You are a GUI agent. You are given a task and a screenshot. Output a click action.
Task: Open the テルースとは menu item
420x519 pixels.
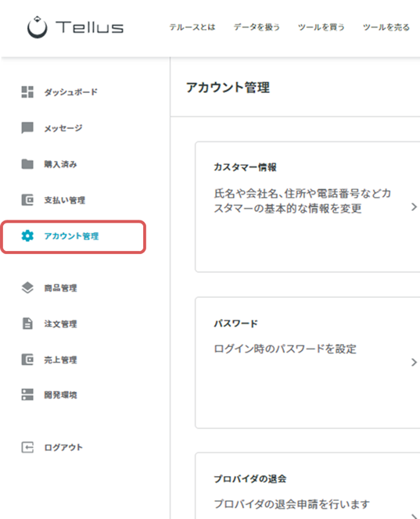coord(192,27)
